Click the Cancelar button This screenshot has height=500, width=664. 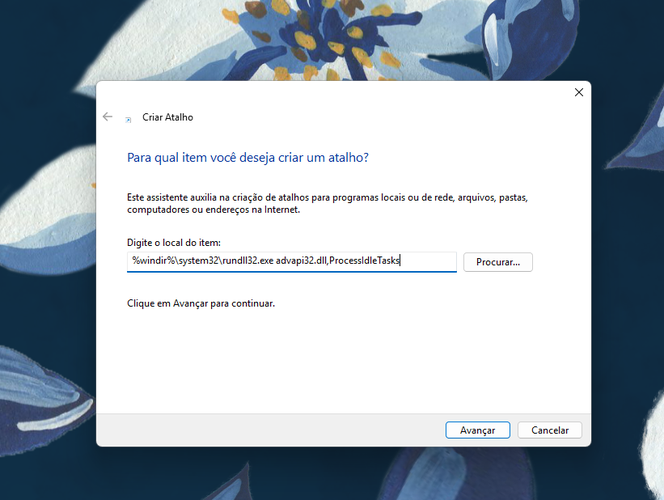[x=550, y=430]
